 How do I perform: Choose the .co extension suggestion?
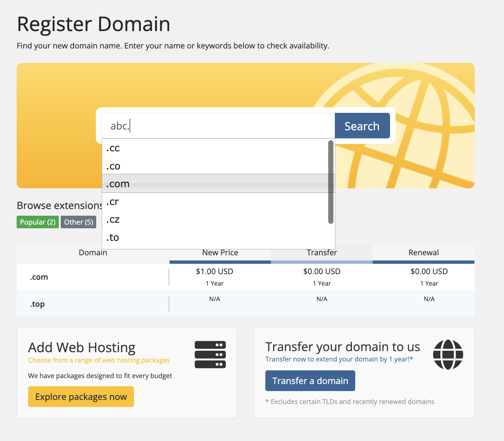(x=215, y=166)
